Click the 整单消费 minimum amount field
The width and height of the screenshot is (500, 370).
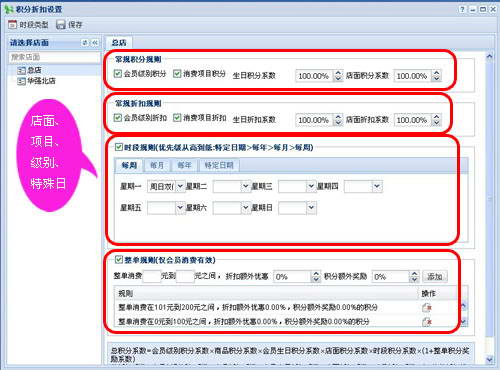coord(152,276)
